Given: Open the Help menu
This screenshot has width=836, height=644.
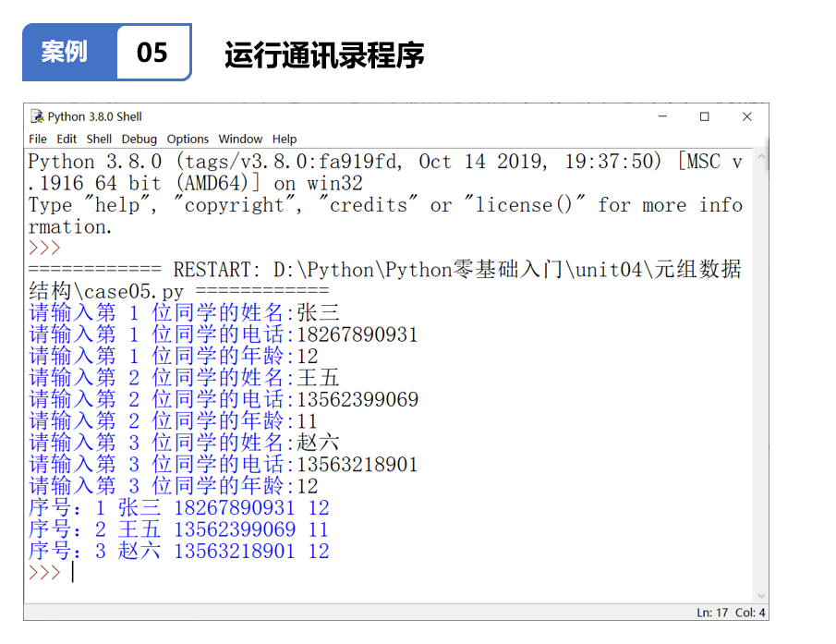Looking at the screenshot, I should coord(285,140).
